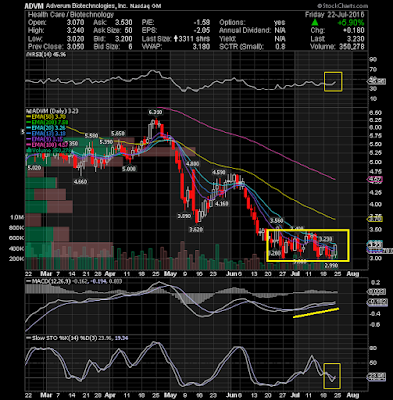The height and width of the screenshot is (400, 393).
Task: Click the Low value 3.020
Action: click(x=75, y=39)
